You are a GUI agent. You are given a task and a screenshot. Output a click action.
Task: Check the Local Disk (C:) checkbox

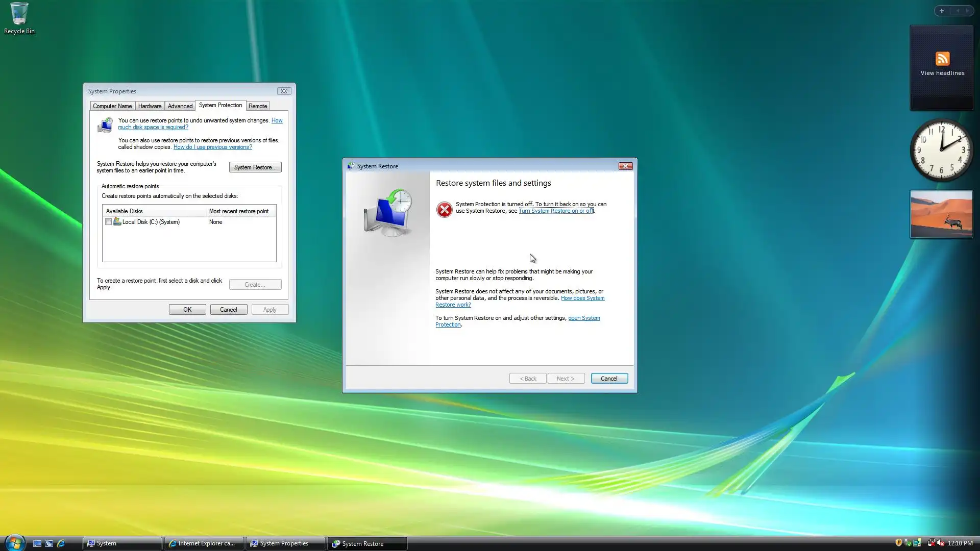108,222
